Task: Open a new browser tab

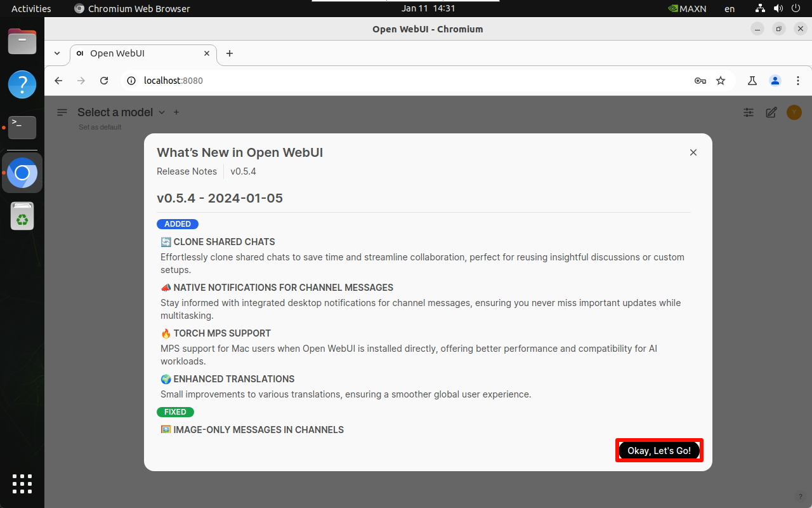Action: 230,53
